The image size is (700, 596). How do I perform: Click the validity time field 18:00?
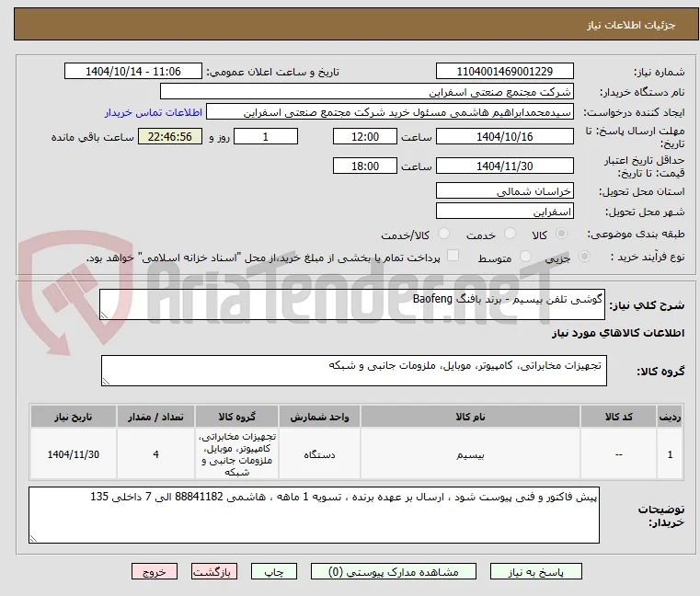pos(365,166)
